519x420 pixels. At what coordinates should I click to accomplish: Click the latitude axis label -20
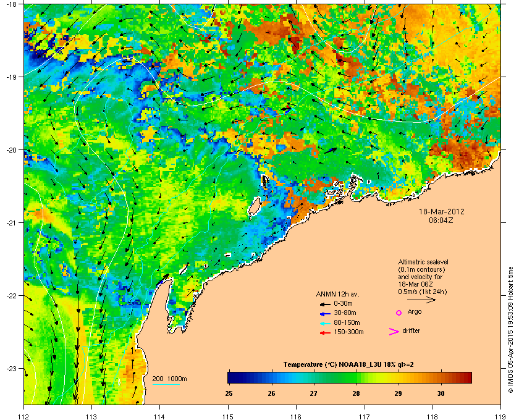point(11,150)
